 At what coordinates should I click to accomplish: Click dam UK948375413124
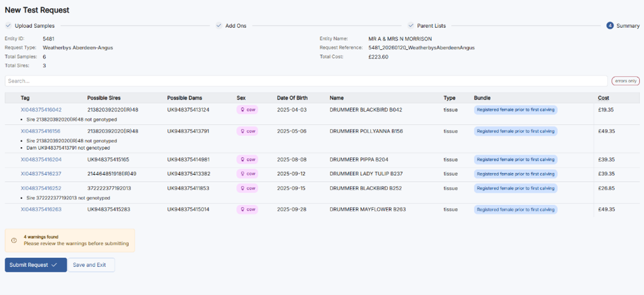click(188, 110)
